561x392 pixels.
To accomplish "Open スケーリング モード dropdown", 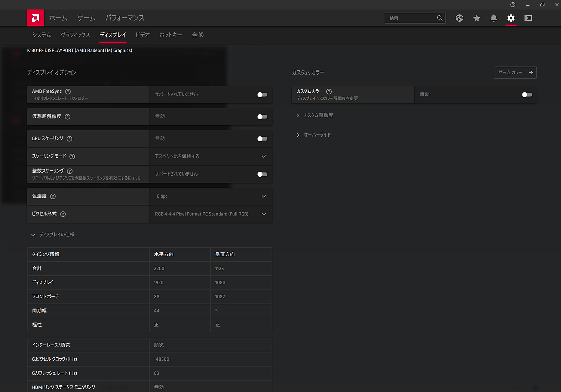I will tap(211, 157).
